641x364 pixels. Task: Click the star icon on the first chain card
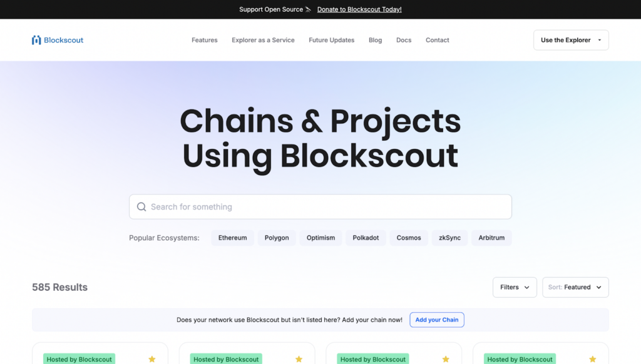tap(151, 359)
